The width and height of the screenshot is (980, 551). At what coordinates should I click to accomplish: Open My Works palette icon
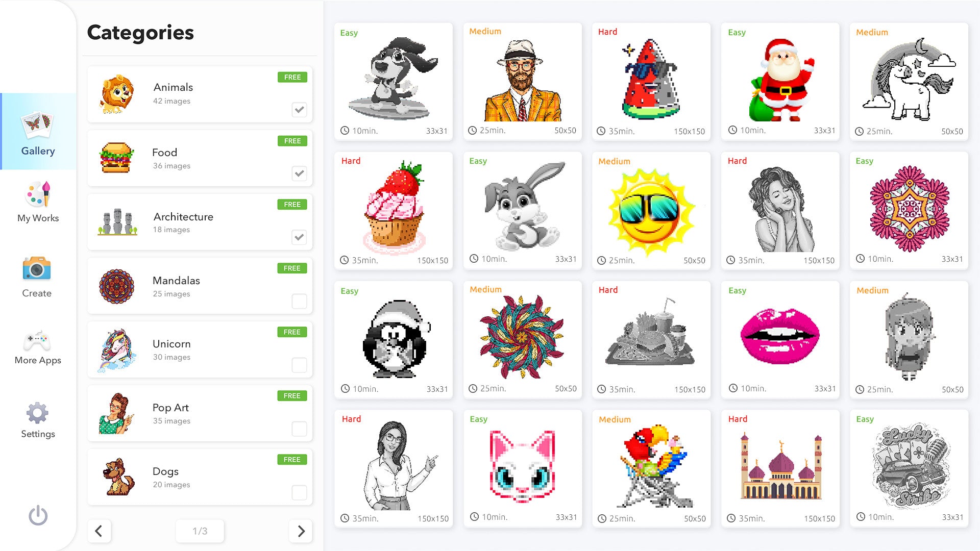[x=38, y=194]
